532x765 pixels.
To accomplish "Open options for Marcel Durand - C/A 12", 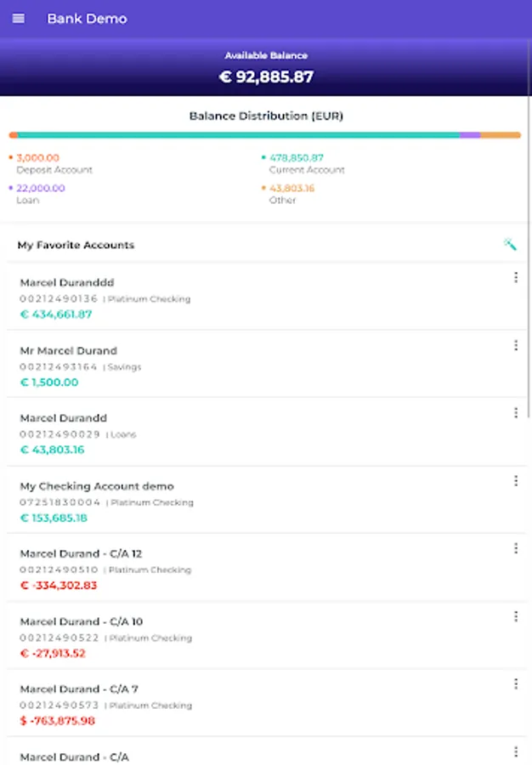I will (x=516, y=548).
